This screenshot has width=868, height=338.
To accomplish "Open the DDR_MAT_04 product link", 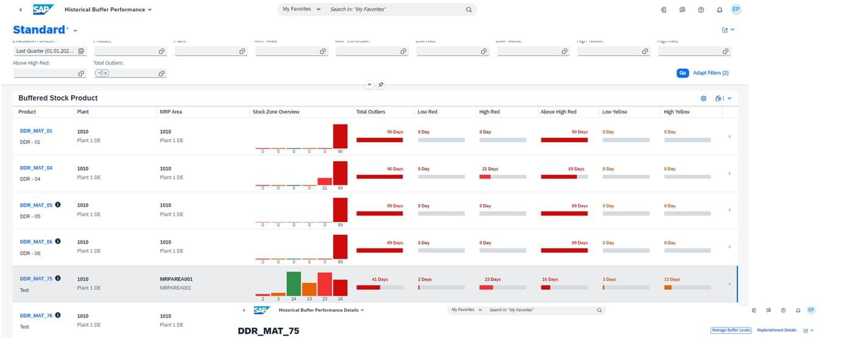I will 36,168.
